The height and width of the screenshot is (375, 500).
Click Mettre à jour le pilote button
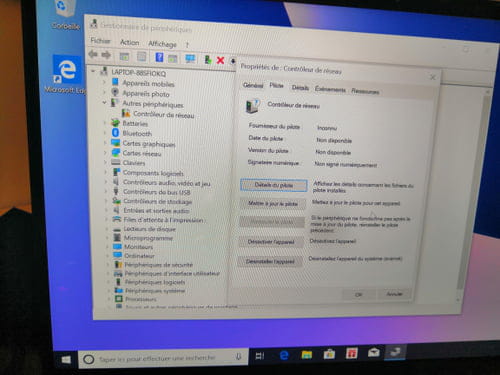click(273, 203)
